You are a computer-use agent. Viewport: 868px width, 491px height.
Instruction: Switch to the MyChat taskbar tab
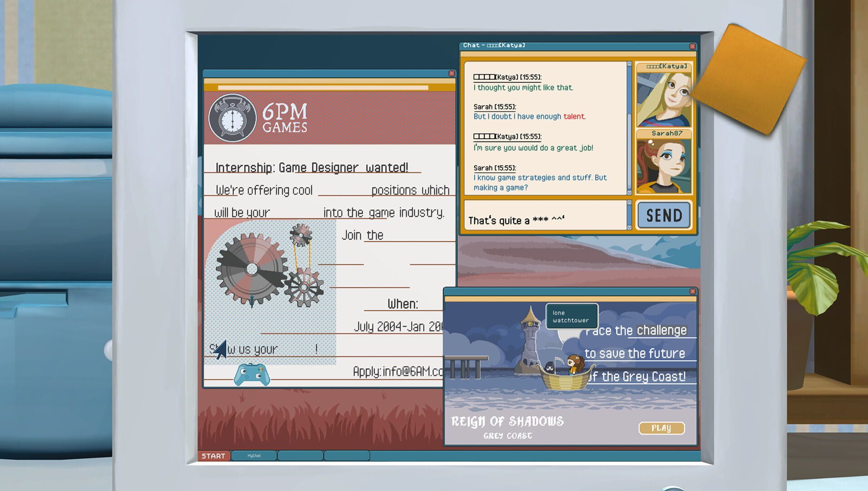coord(254,456)
